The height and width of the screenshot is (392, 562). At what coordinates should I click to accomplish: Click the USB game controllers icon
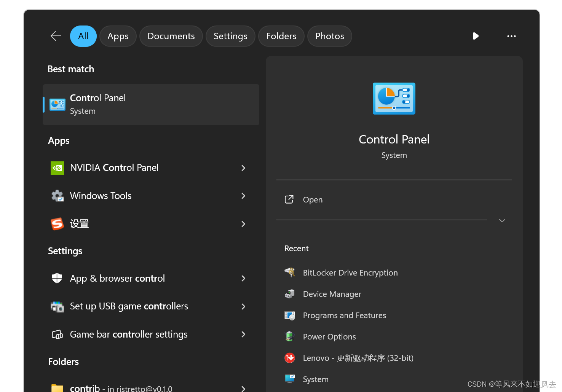tap(57, 306)
